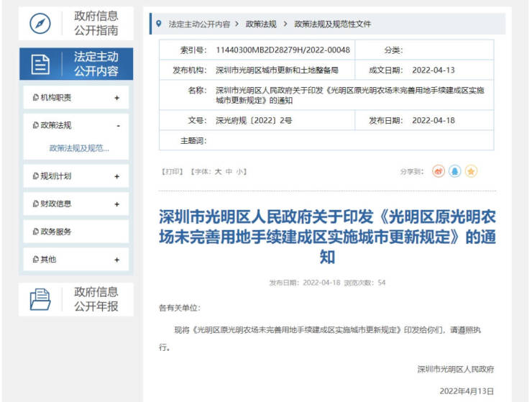Share via the QQ bell icon
Screen dimensions: 532x402
pyautogui.click(x=454, y=171)
